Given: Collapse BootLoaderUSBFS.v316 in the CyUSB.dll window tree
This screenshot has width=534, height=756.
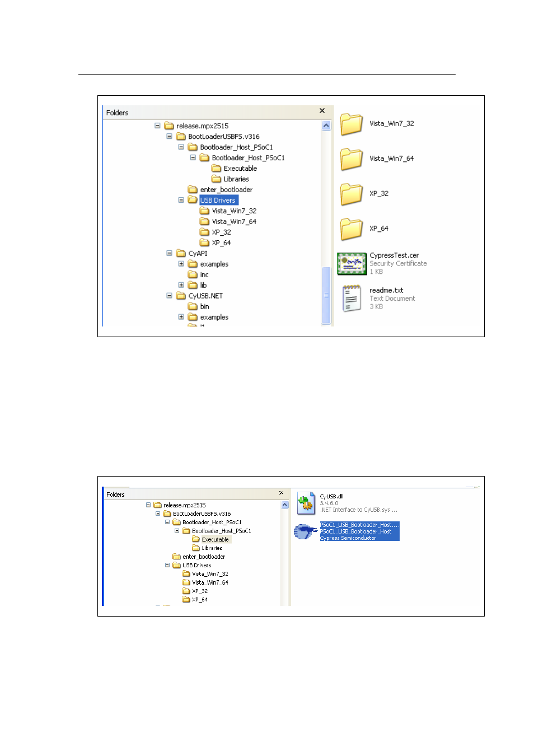Looking at the screenshot, I should click(x=158, y=514).
